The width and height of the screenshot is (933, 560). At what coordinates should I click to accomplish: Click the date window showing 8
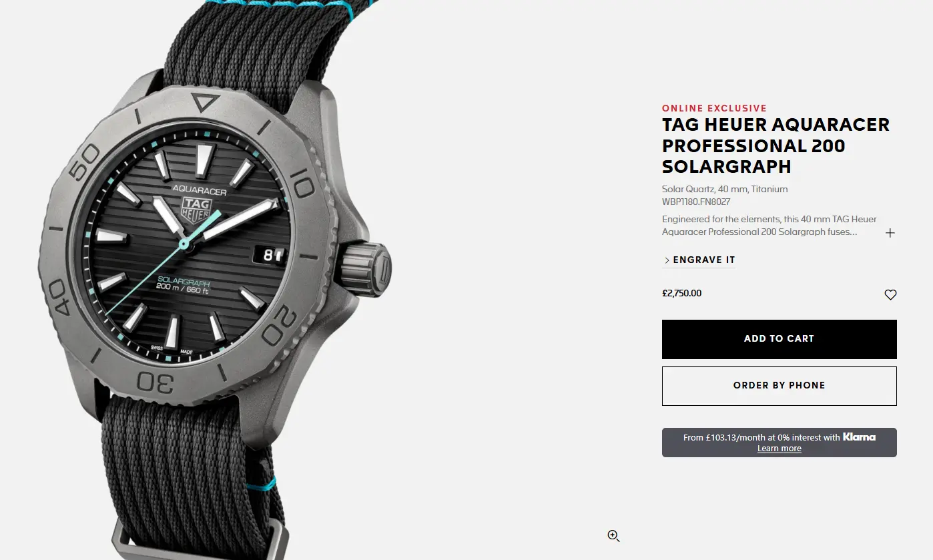pos(270,254)
